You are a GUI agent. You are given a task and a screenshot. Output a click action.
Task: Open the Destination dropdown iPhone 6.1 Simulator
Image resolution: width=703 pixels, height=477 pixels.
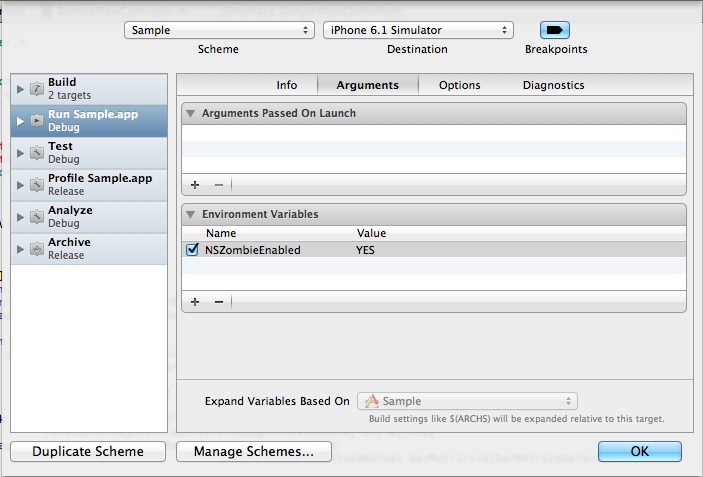click(418, 30)
